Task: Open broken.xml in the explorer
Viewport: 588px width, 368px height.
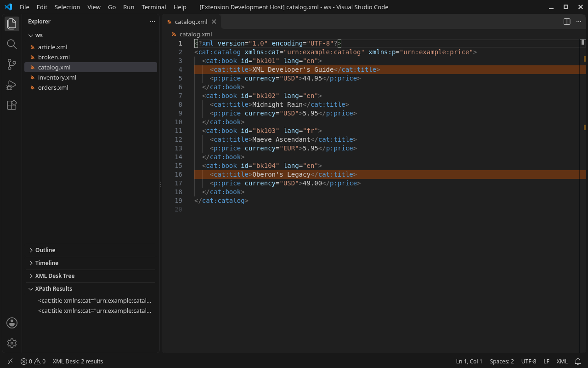Action: (x=91, y=57)
